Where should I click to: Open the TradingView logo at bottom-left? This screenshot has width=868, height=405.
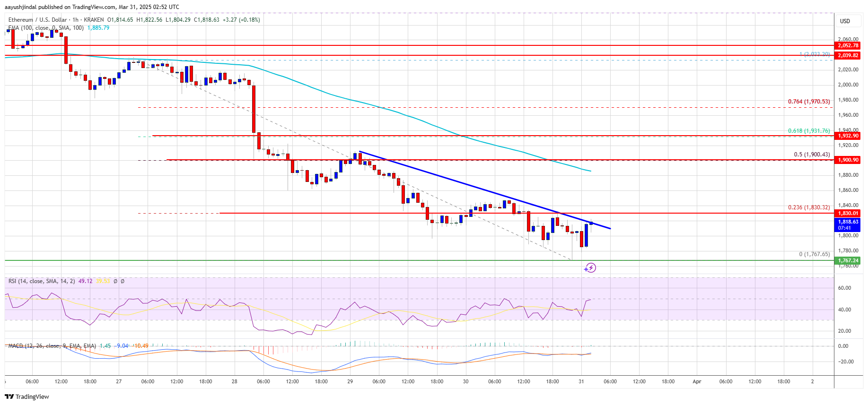27,396
